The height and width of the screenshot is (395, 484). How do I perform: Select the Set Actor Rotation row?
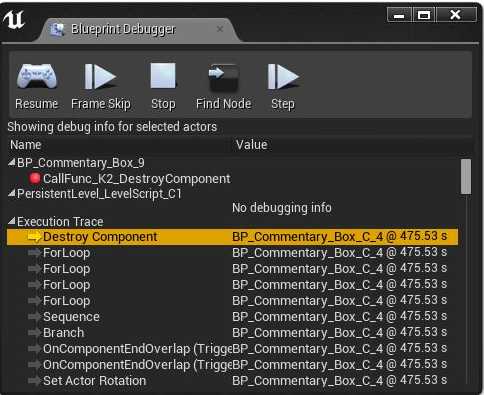(232, 381)
